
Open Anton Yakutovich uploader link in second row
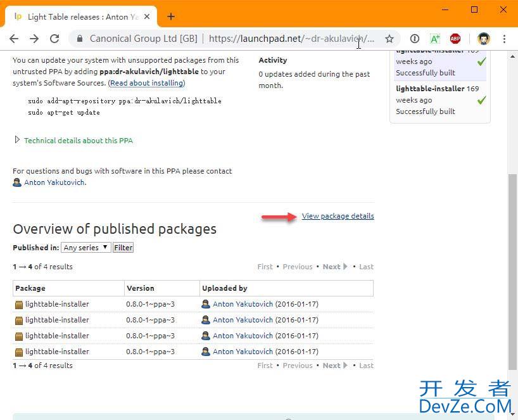[243, 320]
